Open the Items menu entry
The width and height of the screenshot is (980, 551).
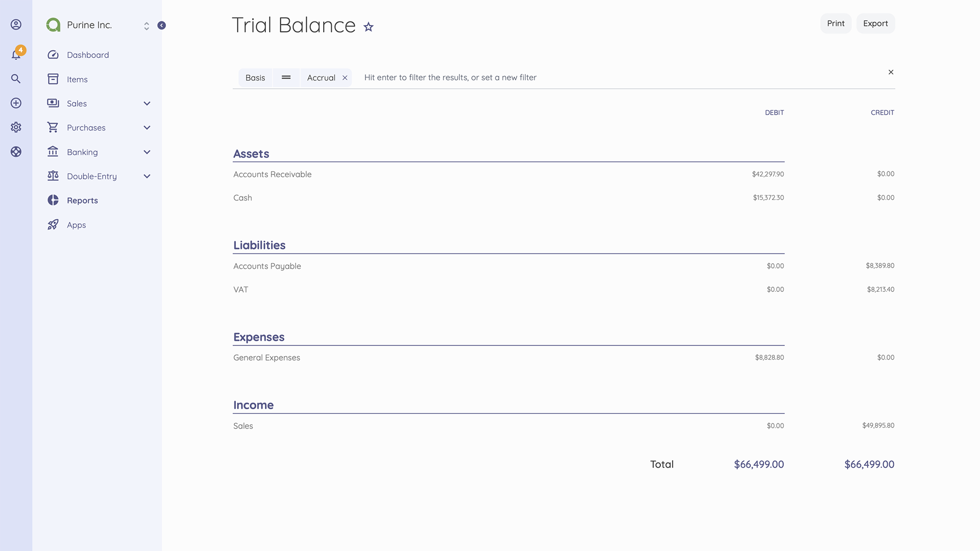pyautogui.click(x=77, y=79)
